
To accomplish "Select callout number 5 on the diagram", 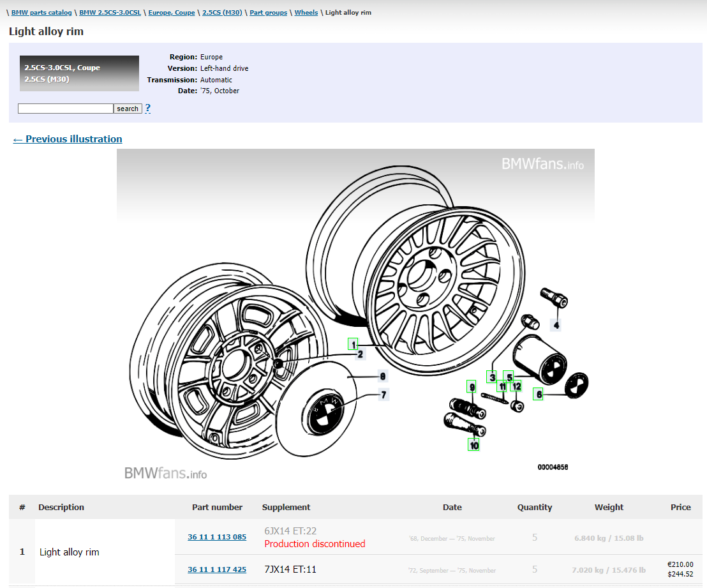I will point(509,377).
